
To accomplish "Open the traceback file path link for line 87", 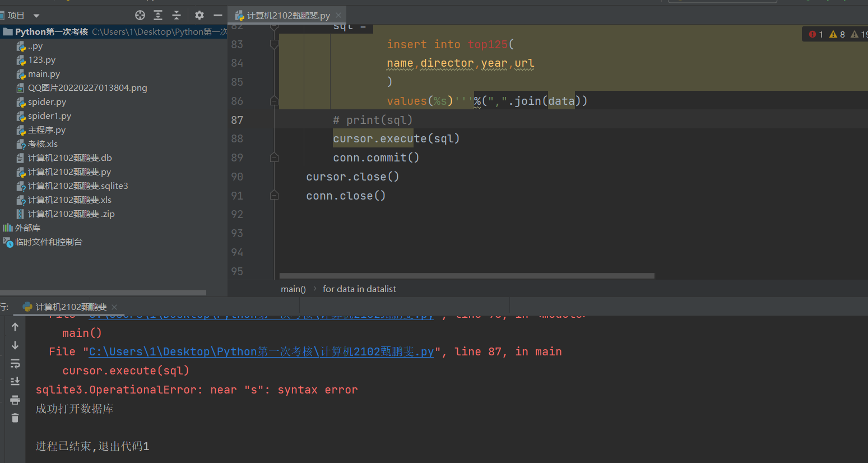I will pyautogui.click(x=261, y=351).
